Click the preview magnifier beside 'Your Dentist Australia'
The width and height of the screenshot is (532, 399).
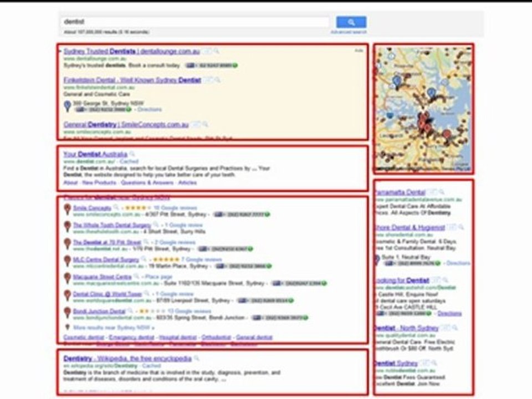(x=132, y=155)
